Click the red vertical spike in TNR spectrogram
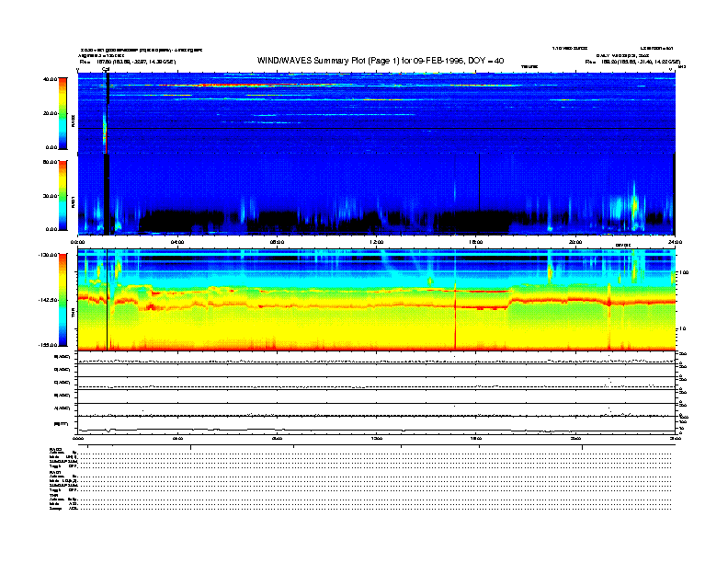This screenshot has width=728, height=563. point(455,318)
